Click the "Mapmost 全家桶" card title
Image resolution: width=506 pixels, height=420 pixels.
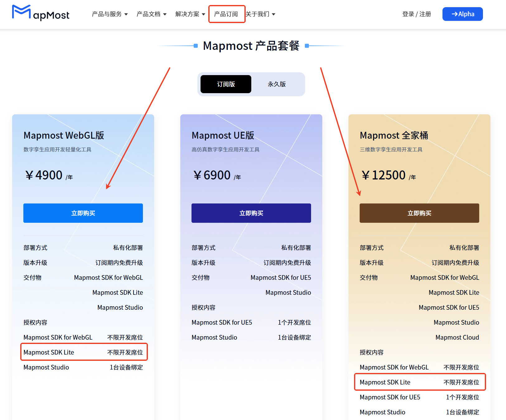tap(394, 135)
